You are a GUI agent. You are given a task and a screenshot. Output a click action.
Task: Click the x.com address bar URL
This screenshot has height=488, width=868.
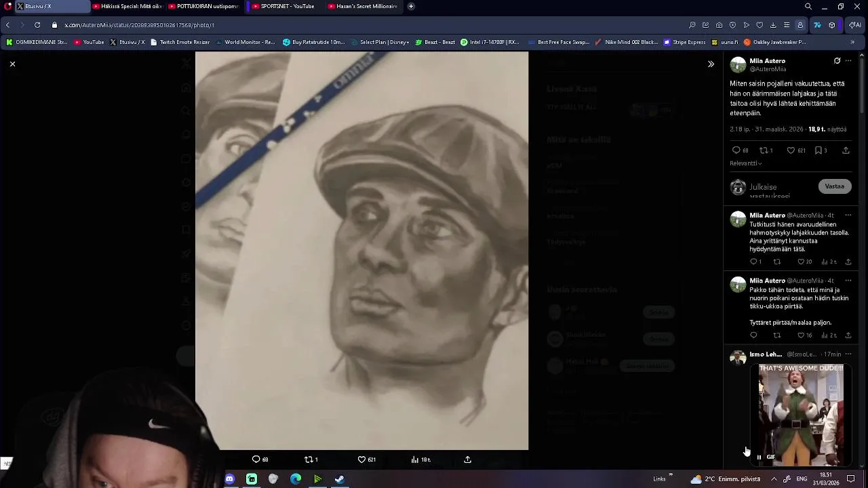[x=139, y=25]
